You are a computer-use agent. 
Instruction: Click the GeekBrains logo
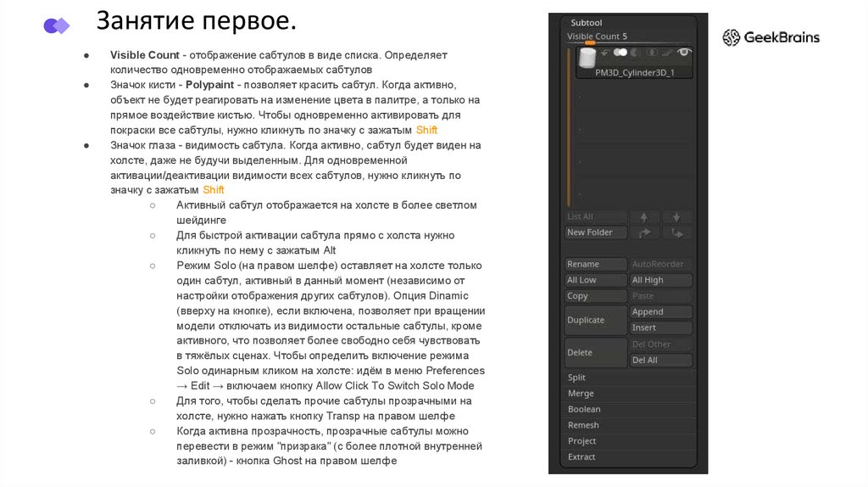point(771,37)
